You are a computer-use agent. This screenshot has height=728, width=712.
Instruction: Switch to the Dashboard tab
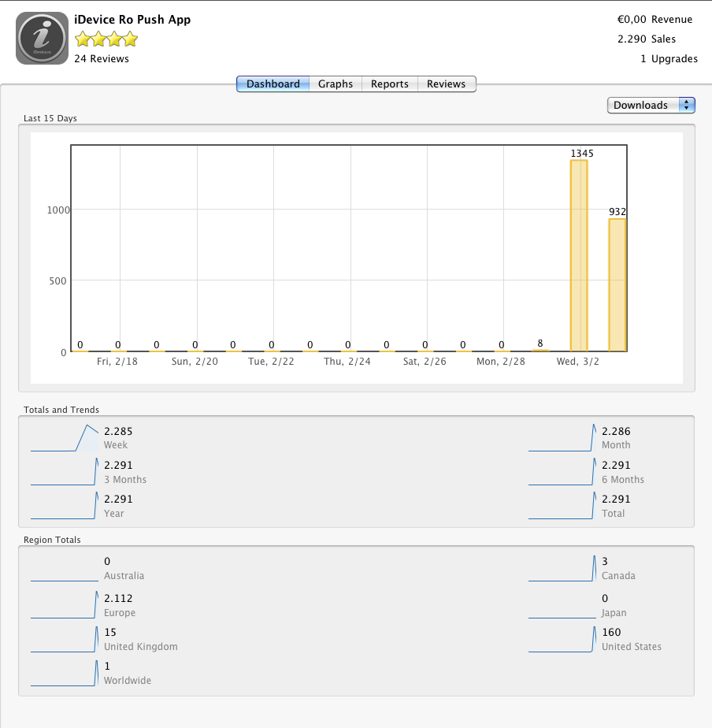pos(273,84)
